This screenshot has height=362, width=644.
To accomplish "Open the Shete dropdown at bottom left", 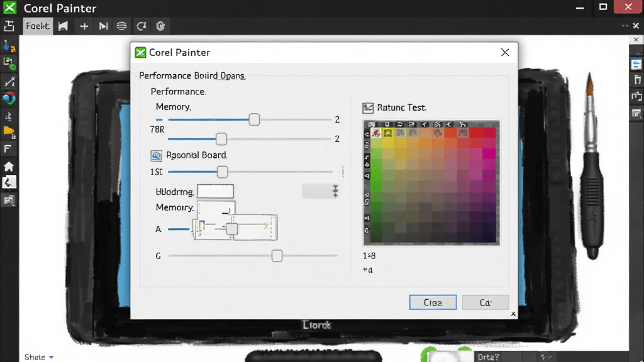I will (x=39, y=357).
